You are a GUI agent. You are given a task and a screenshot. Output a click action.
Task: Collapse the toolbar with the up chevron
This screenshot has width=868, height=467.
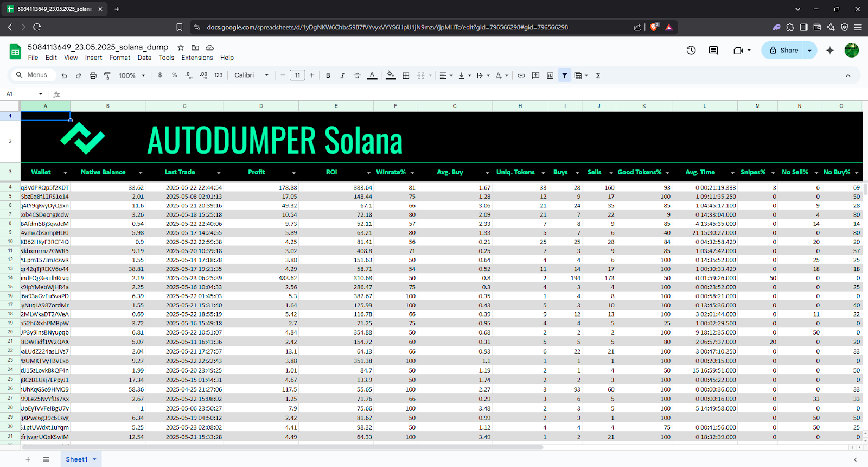coord(848,75)
